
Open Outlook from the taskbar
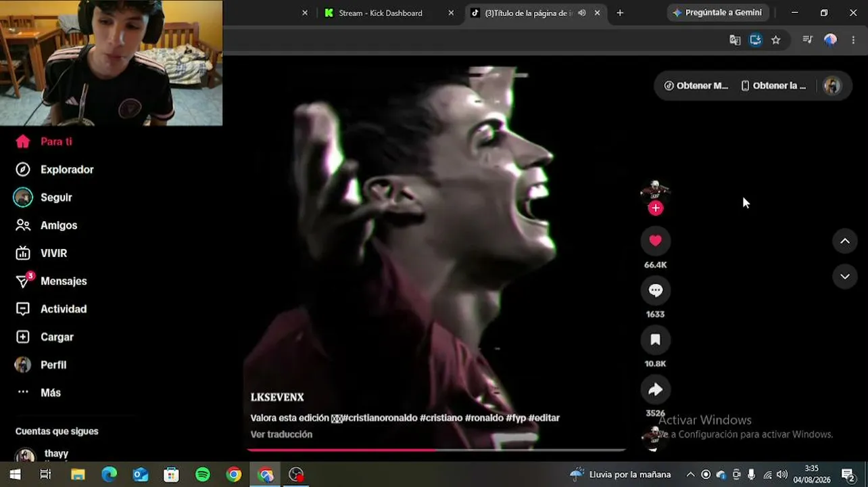tap(140, 475)
